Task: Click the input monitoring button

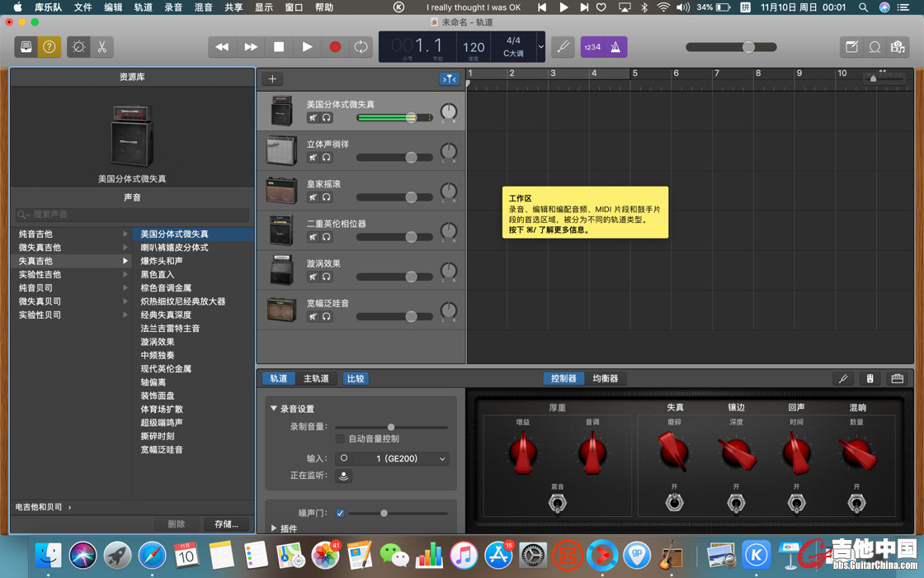Action: 343,476
